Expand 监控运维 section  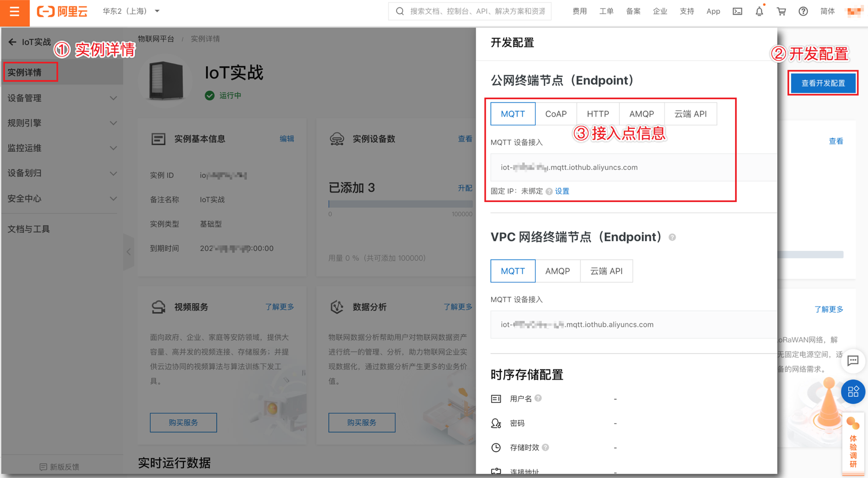tap(62, 148)
